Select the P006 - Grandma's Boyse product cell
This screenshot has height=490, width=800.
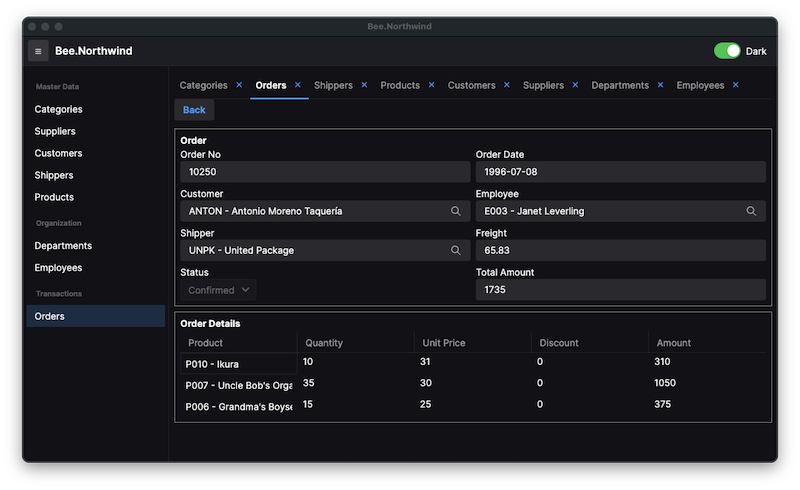pos(238,407)
